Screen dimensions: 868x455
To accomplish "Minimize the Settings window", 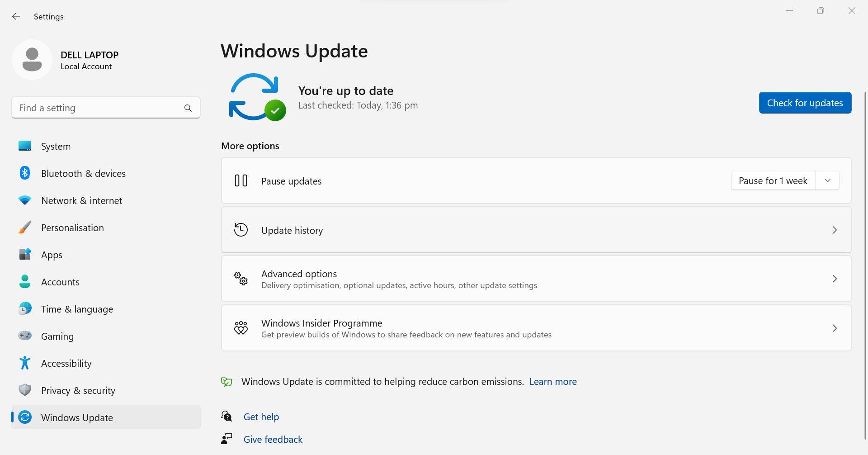I will point(789,11).
